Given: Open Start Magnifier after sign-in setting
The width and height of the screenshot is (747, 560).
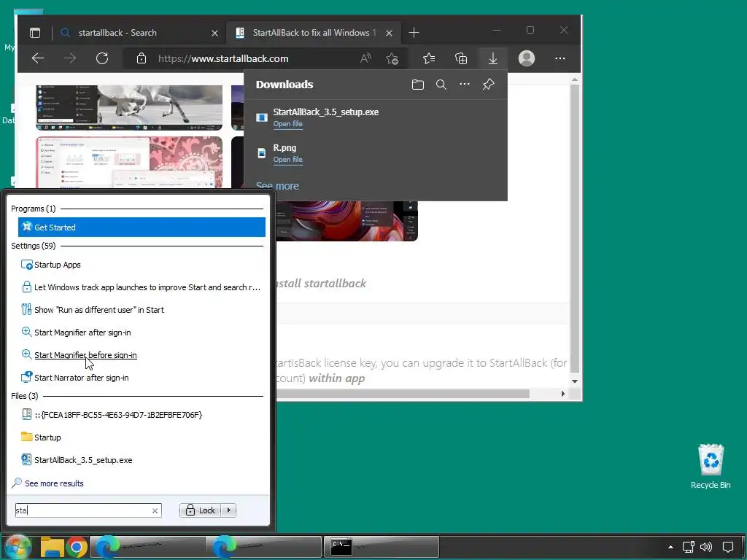Looking at the screenshot, I should pos(142,332).
